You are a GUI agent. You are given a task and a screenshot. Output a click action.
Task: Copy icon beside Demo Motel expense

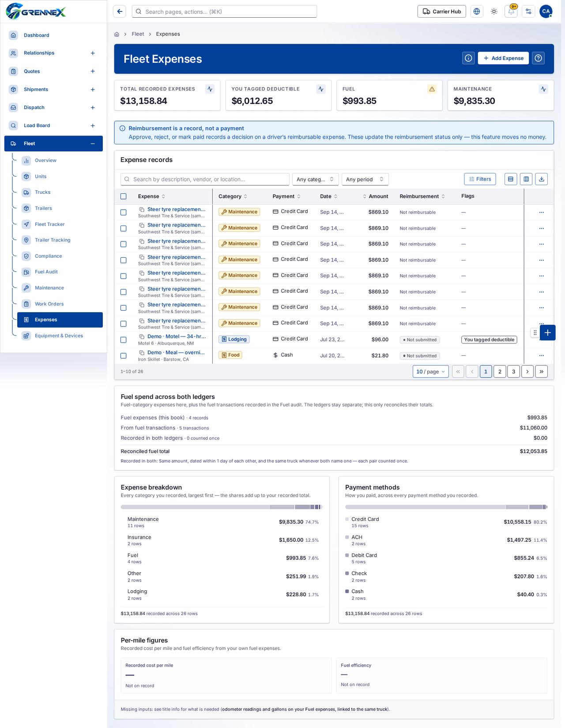142,336
